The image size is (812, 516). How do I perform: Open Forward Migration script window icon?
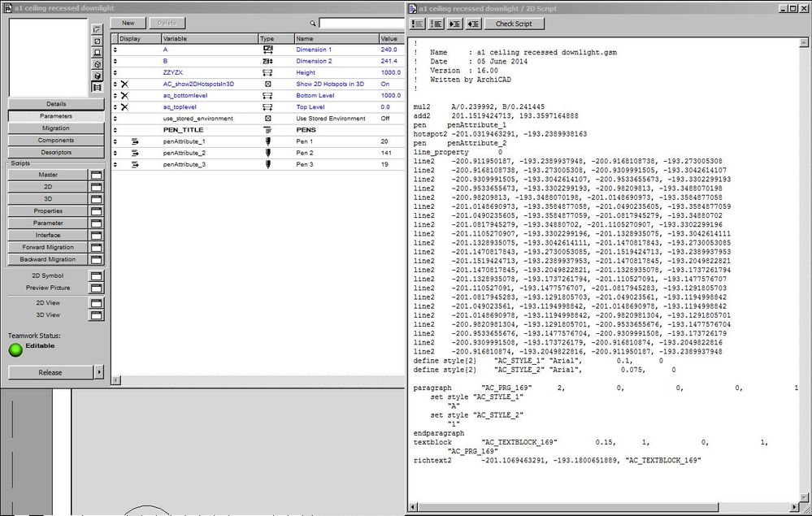tap(97, 247)
